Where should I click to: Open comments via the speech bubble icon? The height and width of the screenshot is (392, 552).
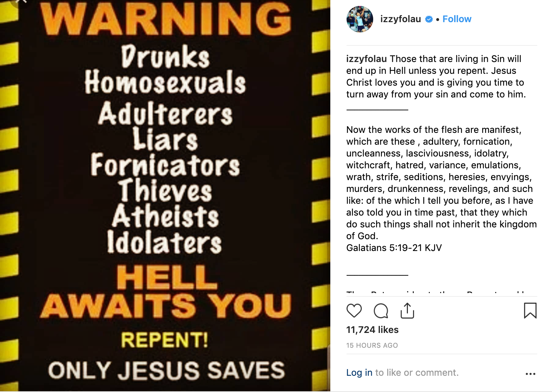coord(381,311)
